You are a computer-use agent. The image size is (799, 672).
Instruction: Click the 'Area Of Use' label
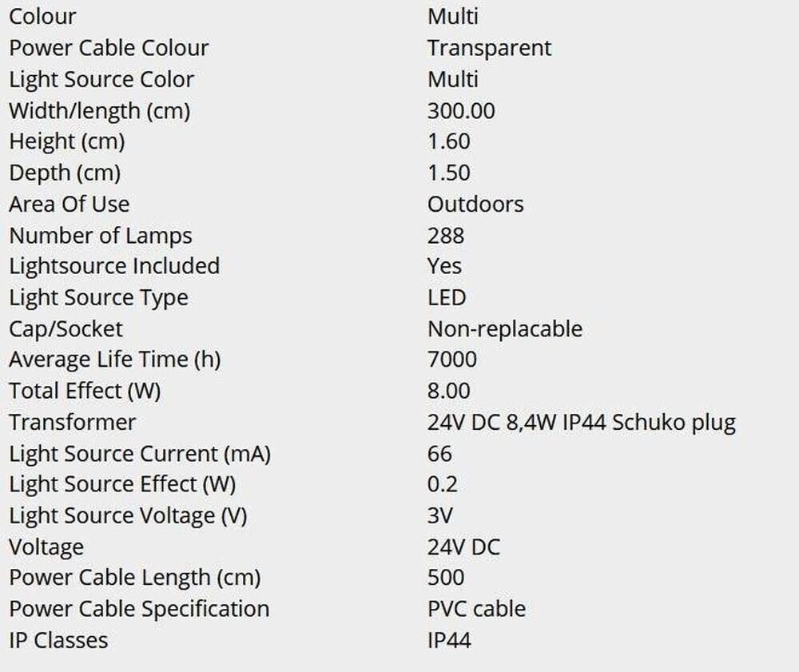click(69, 204)
